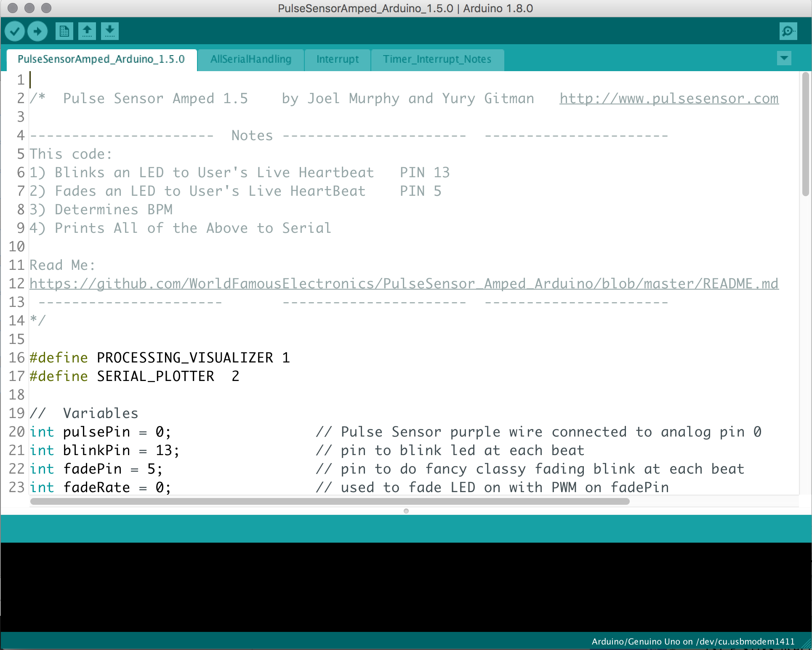Open the GitHub README.md link
The width and height of the screenshot is (812, 650).
(x=404, y=284)
